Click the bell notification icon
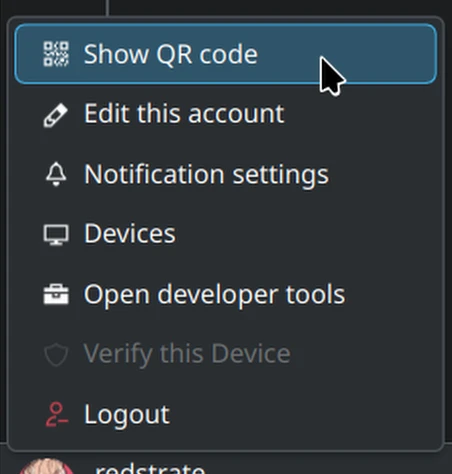This screenshot has width=452, height=474. pyautogui.click(x=56, y=174)
